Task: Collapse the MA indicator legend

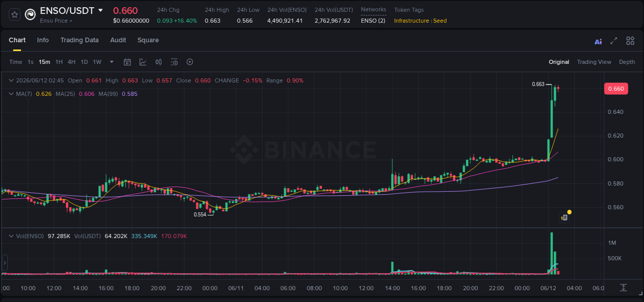Action: (11, 94)
